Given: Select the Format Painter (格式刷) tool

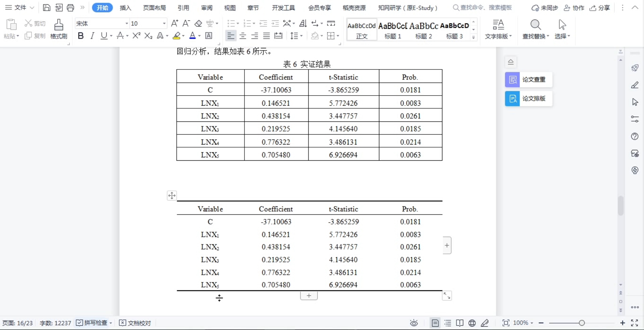Looking at the screenshot, I should click(x=59, y=29).
